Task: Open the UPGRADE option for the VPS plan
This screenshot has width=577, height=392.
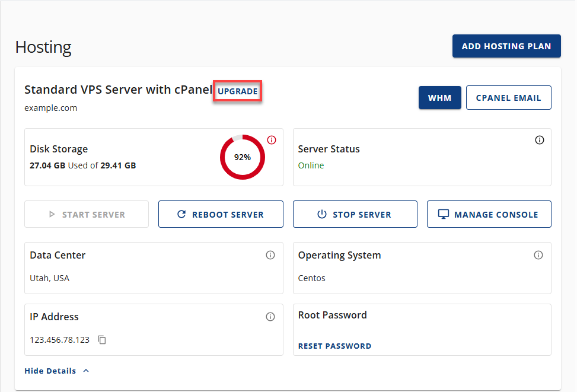Action: tap(237, 91)
